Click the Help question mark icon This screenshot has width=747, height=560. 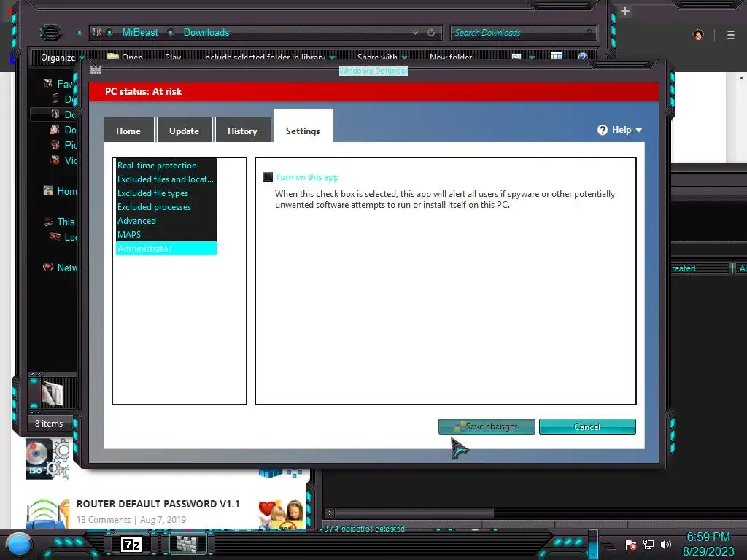602,130
